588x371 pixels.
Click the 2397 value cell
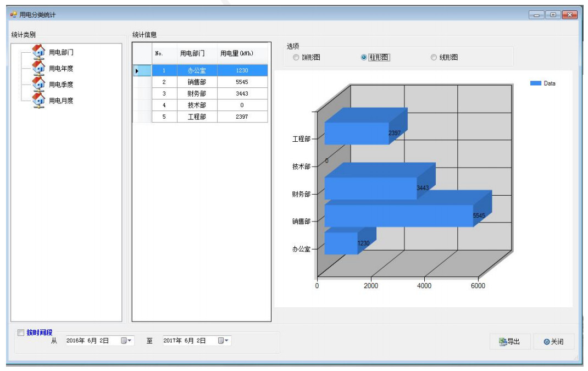coord(243,117)
